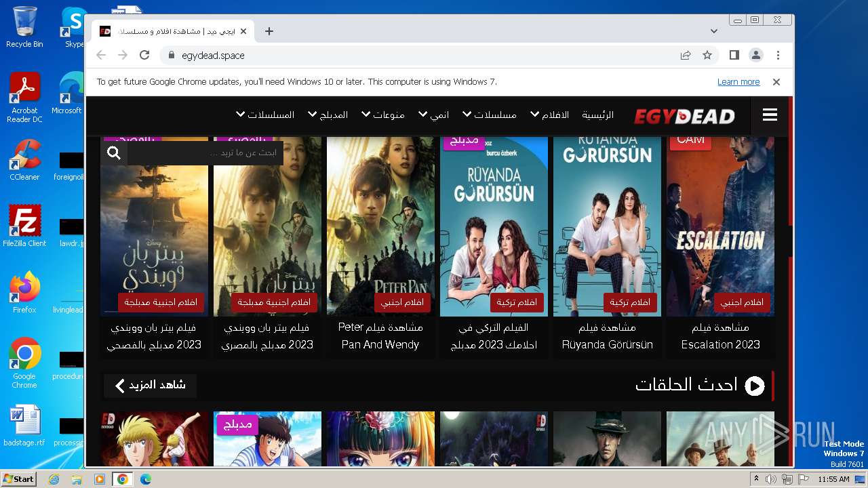
Task: Go forward in Chrome
Action: tap(123, 56)
